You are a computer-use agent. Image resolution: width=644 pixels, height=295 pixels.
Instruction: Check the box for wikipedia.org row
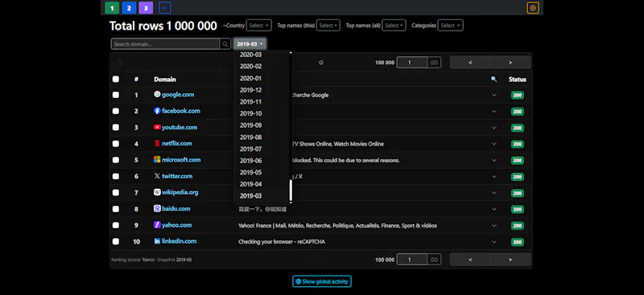[116, 192]
